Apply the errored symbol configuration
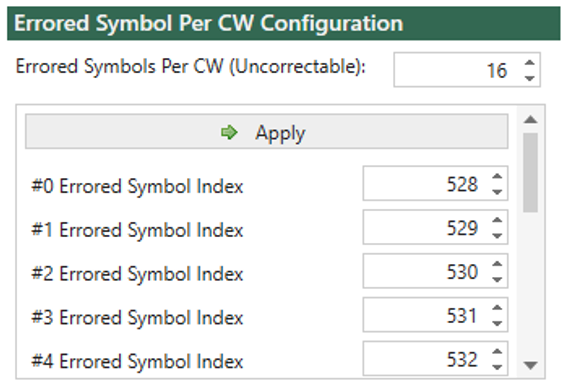Image resolution: width=568 pixels, height=389 pixels. click(x=267, y=131)
